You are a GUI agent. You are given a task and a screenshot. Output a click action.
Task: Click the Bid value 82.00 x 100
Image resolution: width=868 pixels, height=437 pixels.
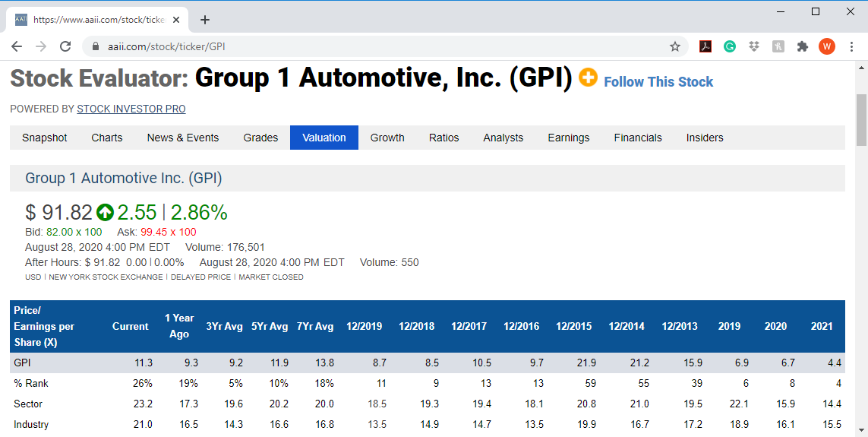pyautogui.click(x=74, y=232)
